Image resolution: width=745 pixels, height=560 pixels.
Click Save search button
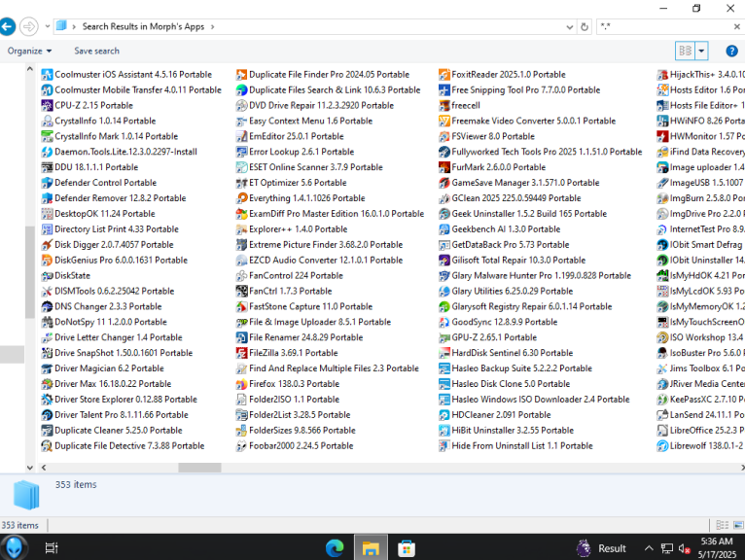tap(96, 51)
